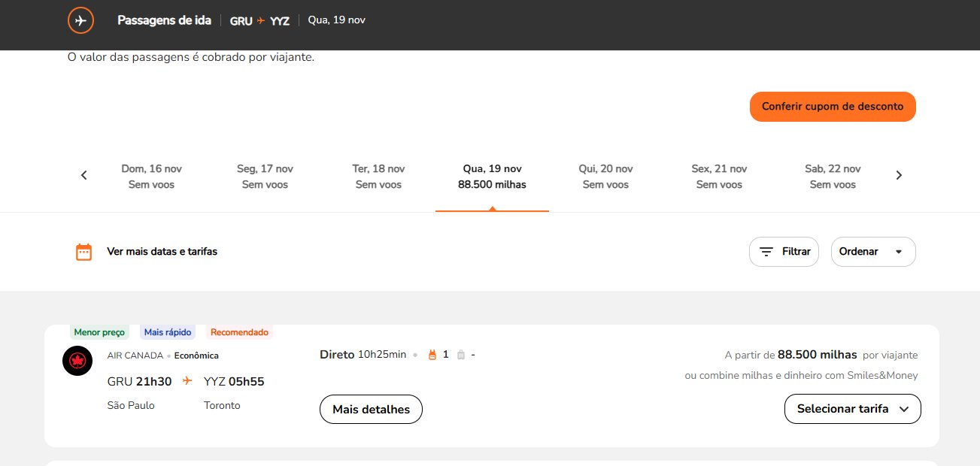Show next dates with right arrow
Screen dimensions: 980x466
[x=899, y=175]
